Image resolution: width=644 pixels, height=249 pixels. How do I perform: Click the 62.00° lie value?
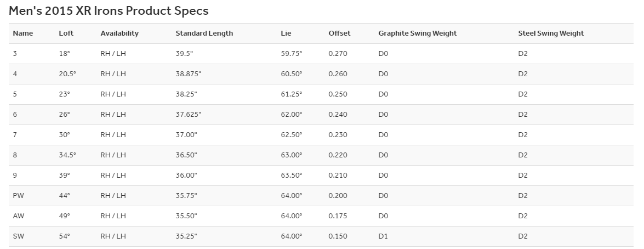[292, 114]
